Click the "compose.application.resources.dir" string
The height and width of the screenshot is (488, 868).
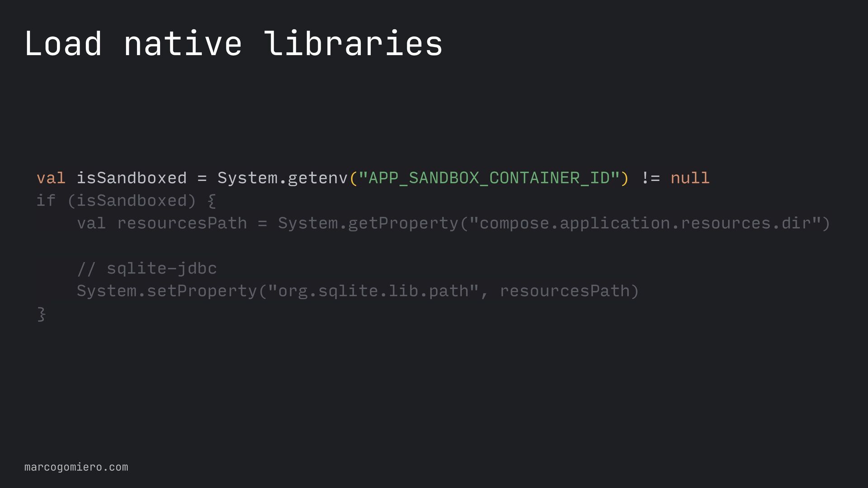(x=645, y=223)
